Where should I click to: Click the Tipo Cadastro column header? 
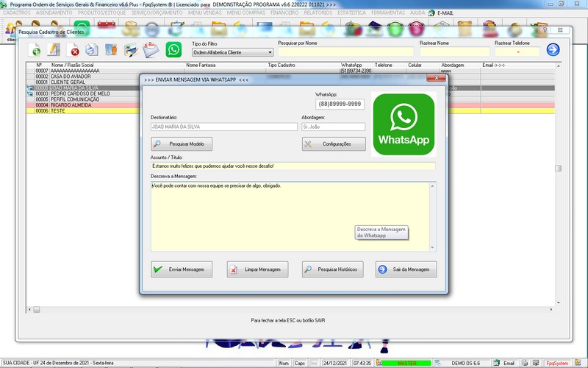282,65
